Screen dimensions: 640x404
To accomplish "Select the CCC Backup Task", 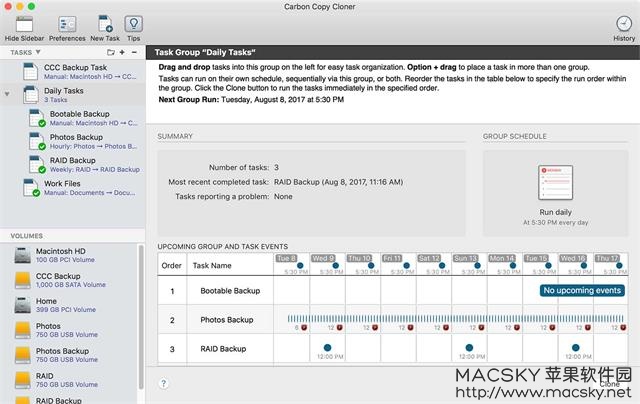I will [x=73, y=71].
